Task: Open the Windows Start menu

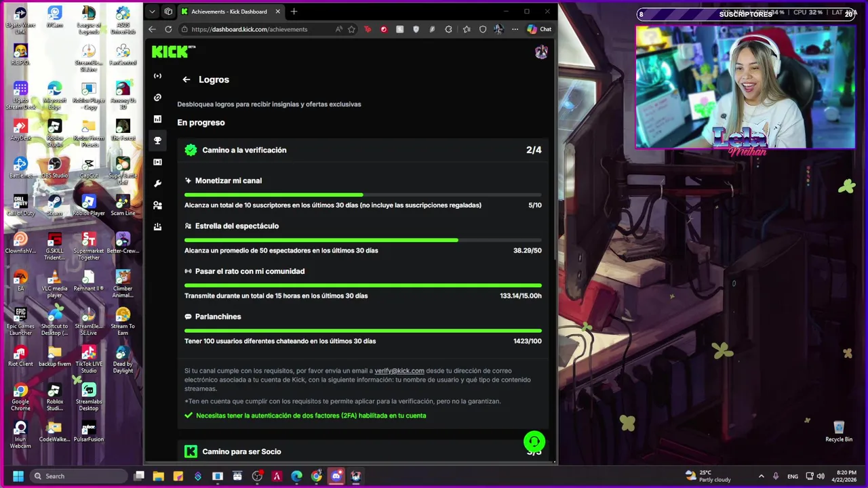Action: coord(18,476)
